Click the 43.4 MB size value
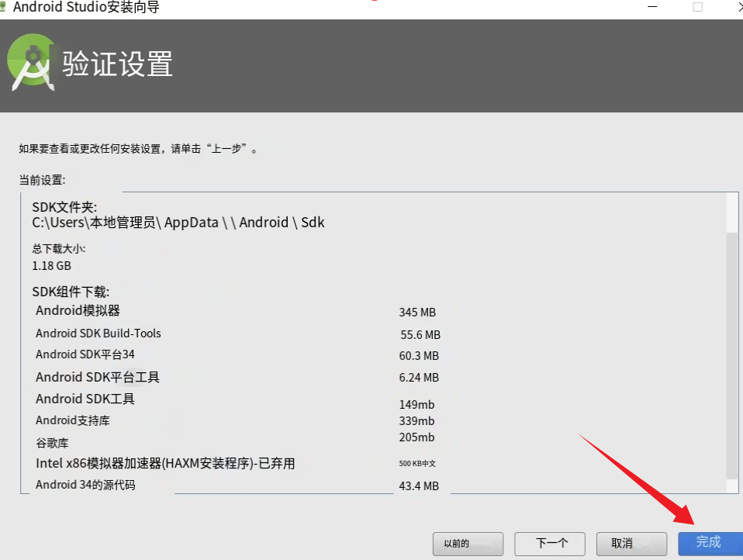Viewport: 743px width, 560px height. click(419, 486)
